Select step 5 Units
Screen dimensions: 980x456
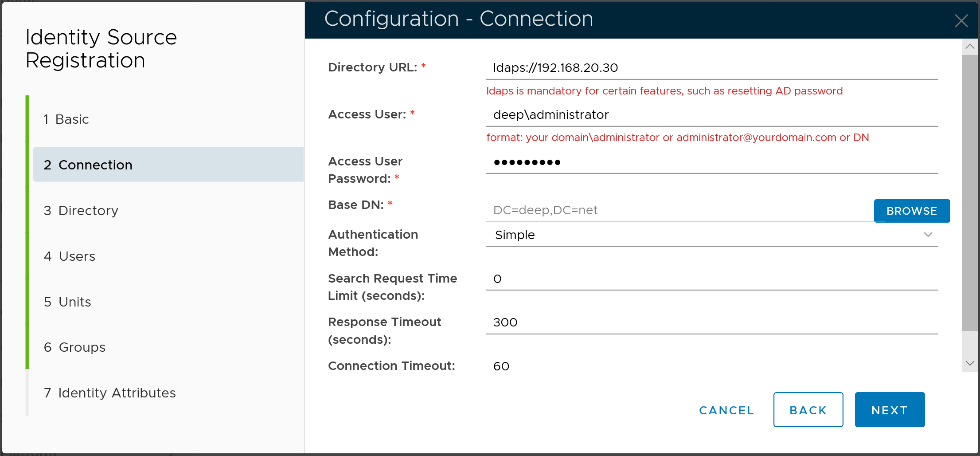click(67, 302)
